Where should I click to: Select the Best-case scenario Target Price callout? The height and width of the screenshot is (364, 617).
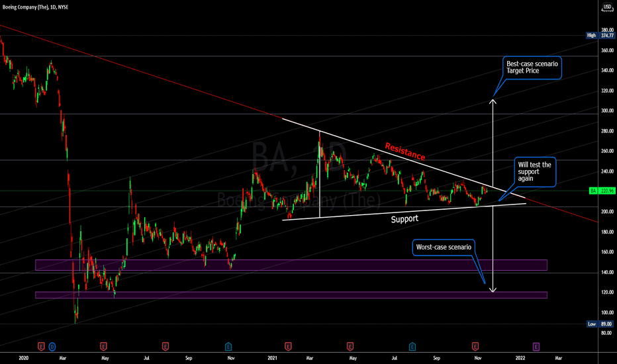pyautogui.click(x=532, y=68)
